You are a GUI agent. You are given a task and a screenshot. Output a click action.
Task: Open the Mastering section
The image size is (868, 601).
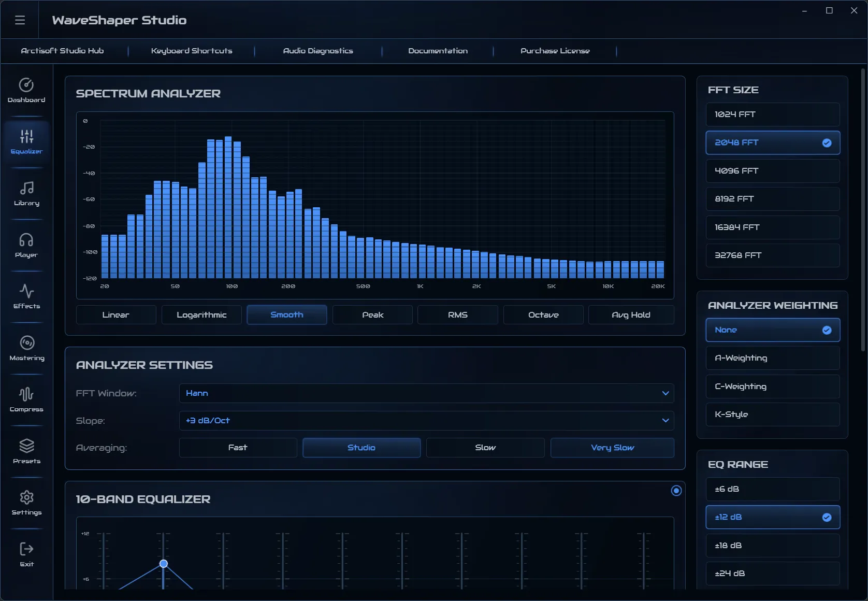click(26, 349)
